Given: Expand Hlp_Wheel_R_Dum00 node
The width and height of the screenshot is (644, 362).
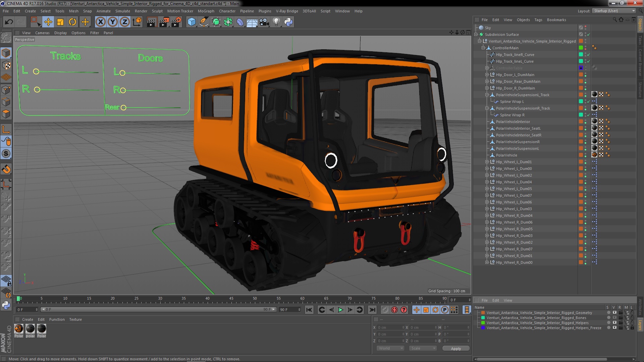Looking at the screenshot, I should pyautogui.click(x=487, y=262).
